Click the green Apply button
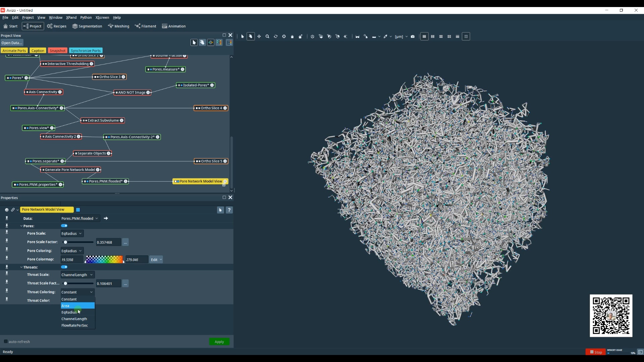The height and width of the screenshot is (362, 644). pos(219,342)
